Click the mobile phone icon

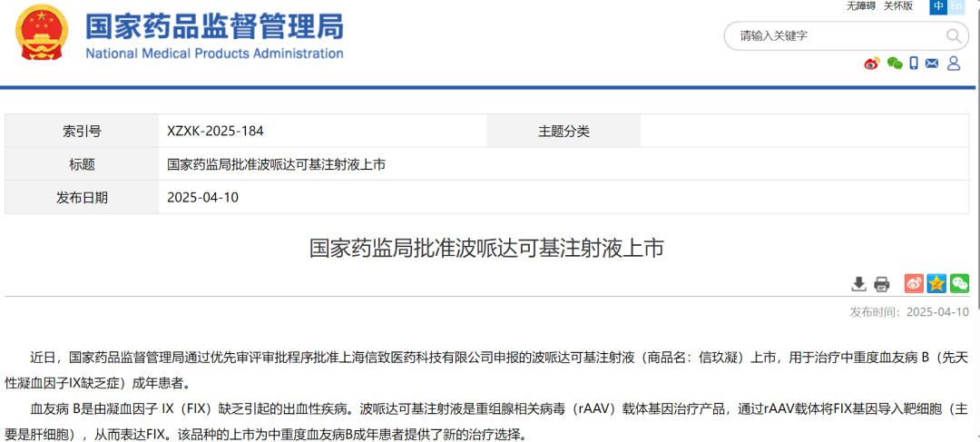click(x=914, y=64)
